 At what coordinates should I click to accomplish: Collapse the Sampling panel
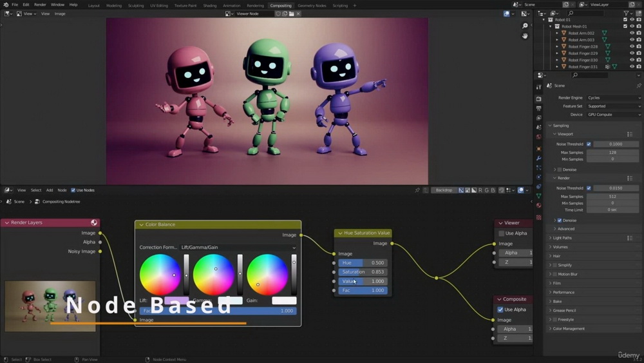point(551,126)
